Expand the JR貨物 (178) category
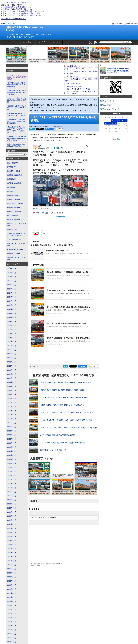 point(18,167)
